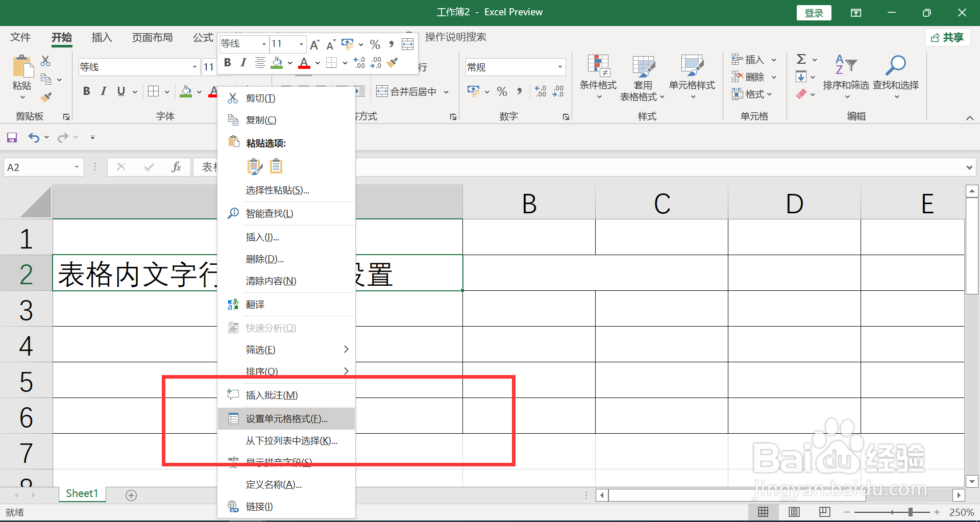Viewport: 980px width, 522px height.
Task: Click the 登录 button in title bar
Action: (814, 13)
